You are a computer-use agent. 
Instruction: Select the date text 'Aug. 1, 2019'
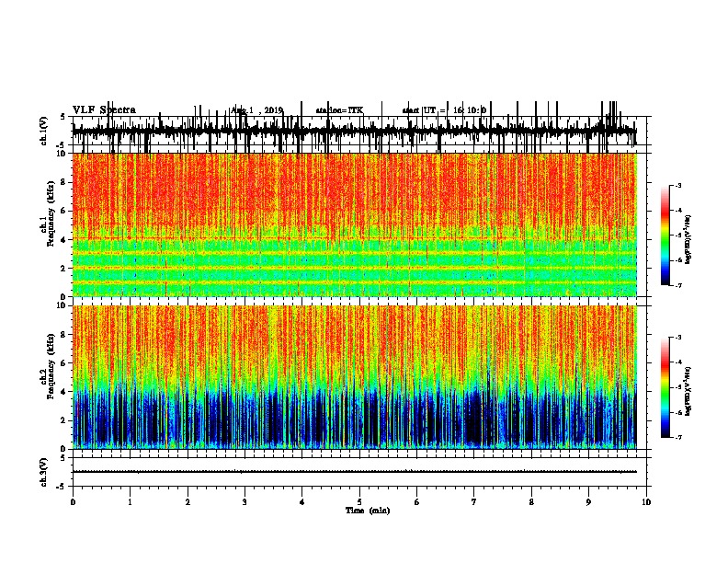pos(256,110)
